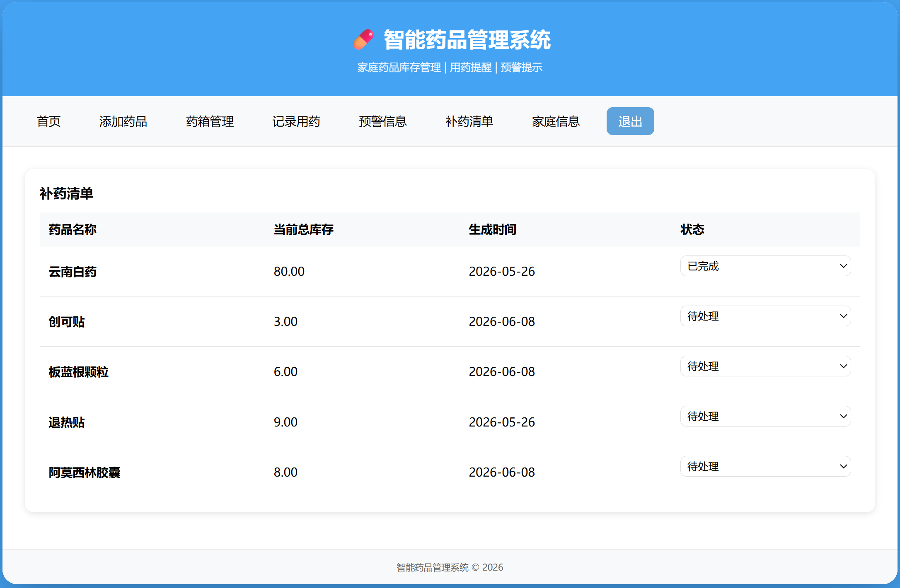Click stock value 9.00
This screenshot has height=588, width=900.
[285, 422]
